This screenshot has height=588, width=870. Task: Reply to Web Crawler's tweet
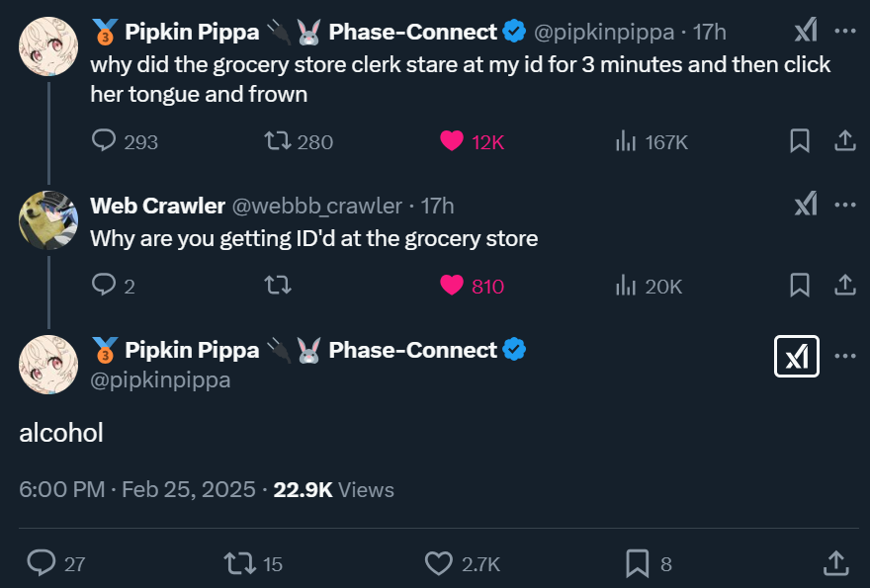(105, 286)
